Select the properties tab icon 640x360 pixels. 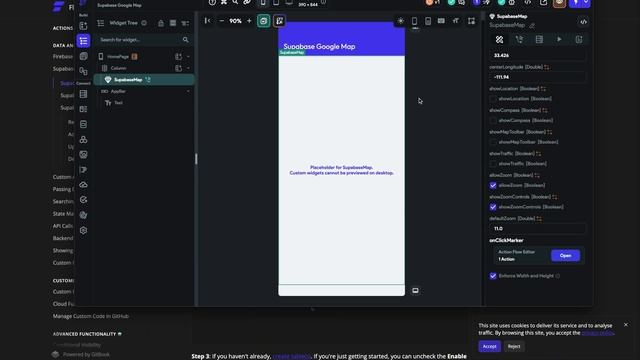(x=499, y=40)
